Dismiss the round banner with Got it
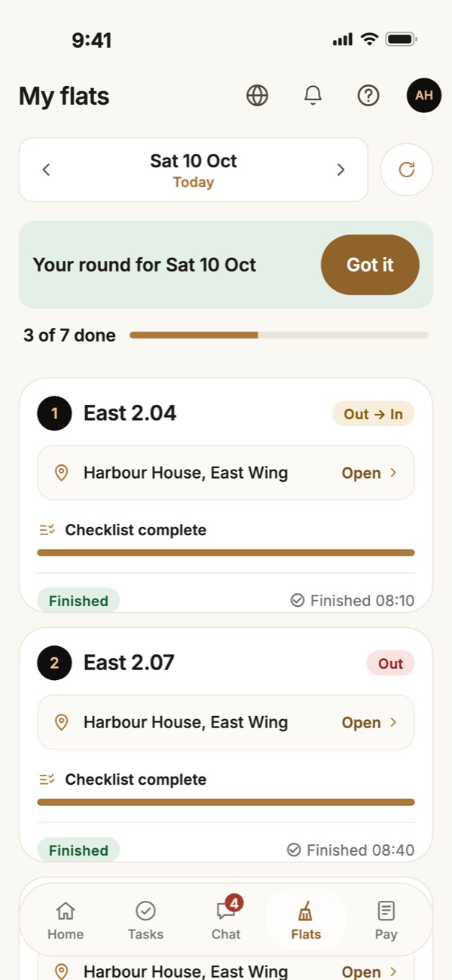The width and height of the screenshot is (452, 980). [x=370, y=265]
